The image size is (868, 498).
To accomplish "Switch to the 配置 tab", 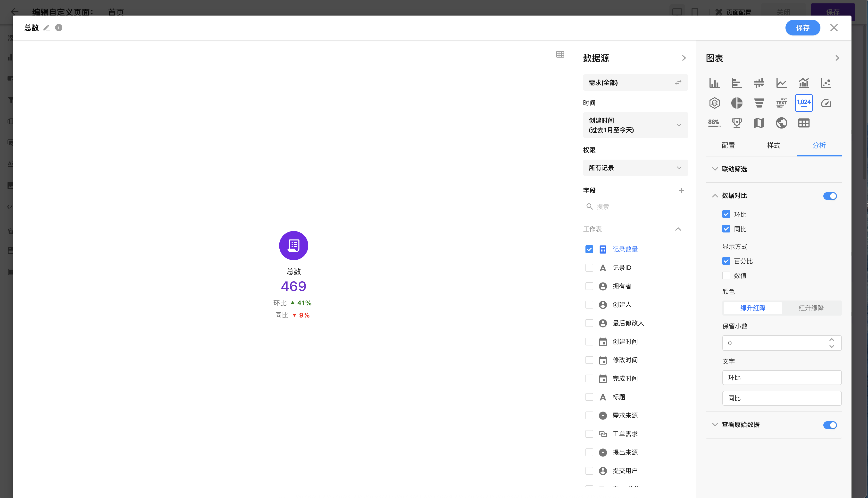I will (728, 145).
